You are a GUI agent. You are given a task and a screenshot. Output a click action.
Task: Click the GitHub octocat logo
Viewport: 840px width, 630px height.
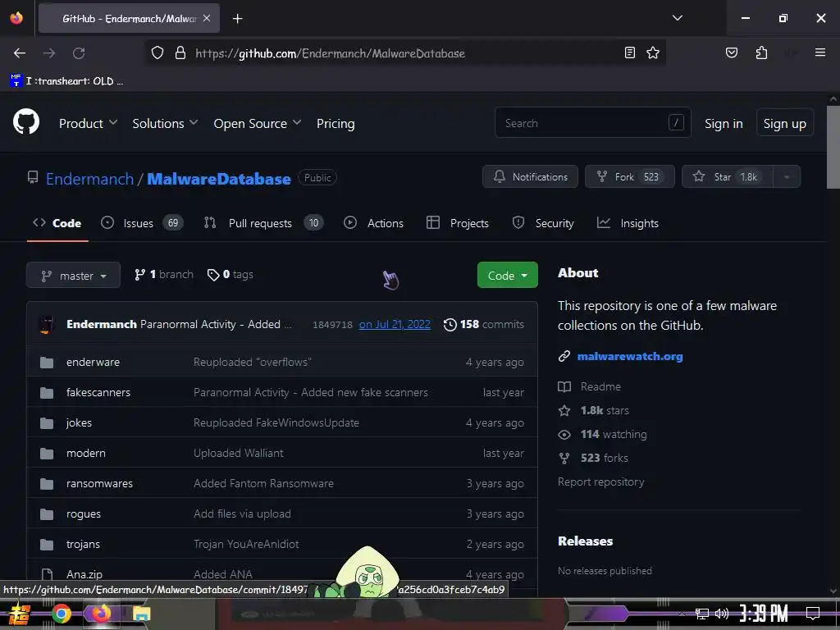tap(26, 122)
